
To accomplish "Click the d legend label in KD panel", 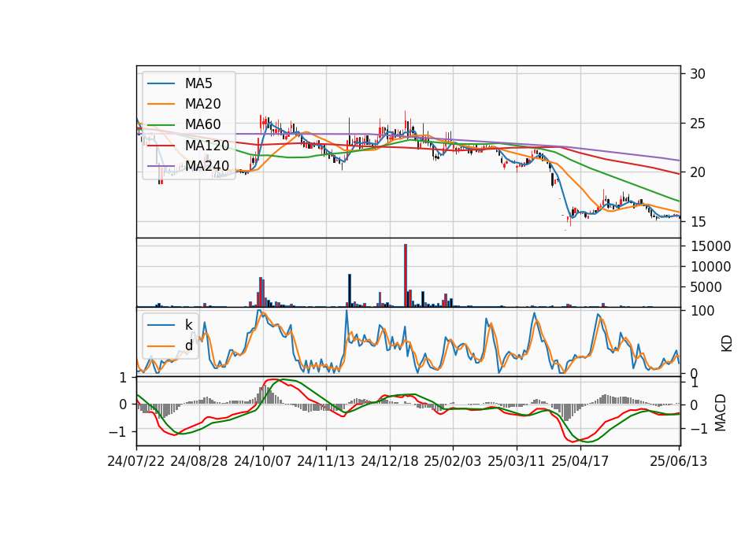I will [x=189, y=345].
